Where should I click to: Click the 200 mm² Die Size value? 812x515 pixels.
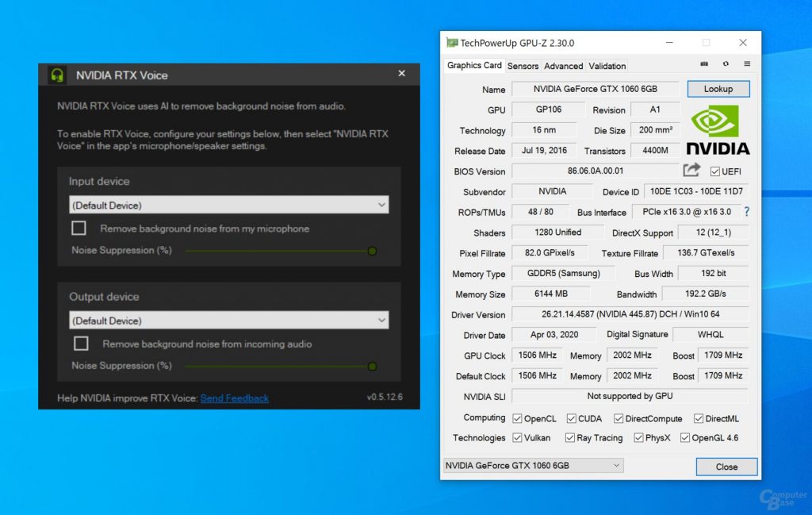point(655,129)
